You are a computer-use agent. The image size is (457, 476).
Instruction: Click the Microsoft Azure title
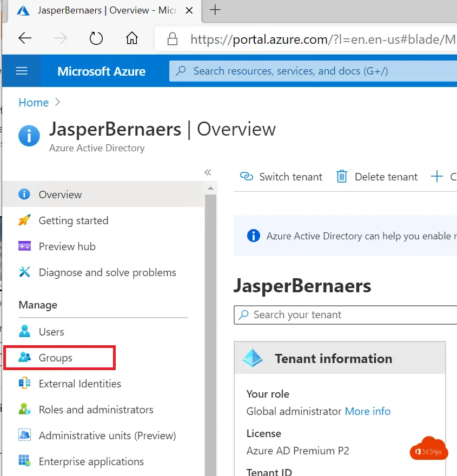coord(102,71)
